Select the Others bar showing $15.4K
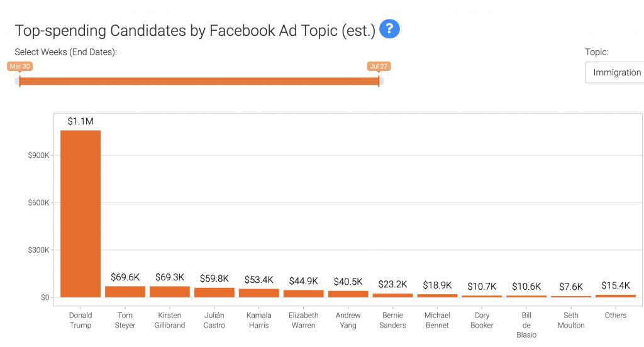The image size is (644, 347). (x=616, y=295)
